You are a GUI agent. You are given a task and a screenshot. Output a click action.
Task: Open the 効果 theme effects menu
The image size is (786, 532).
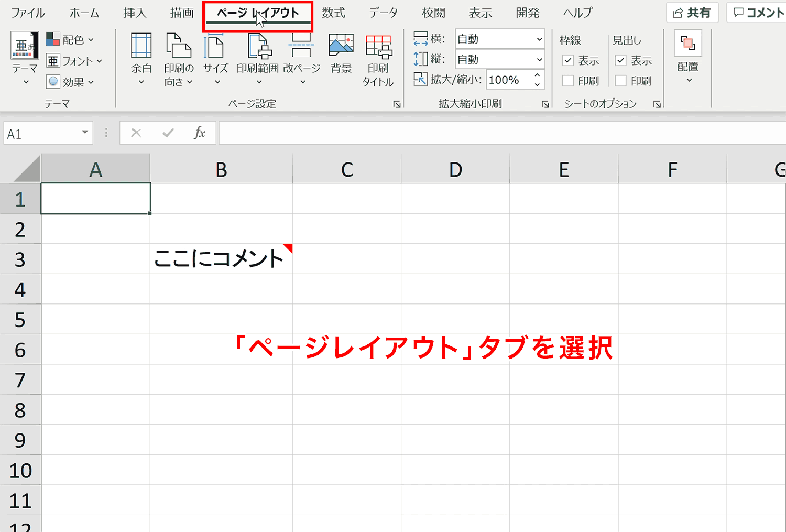(70, 82)
